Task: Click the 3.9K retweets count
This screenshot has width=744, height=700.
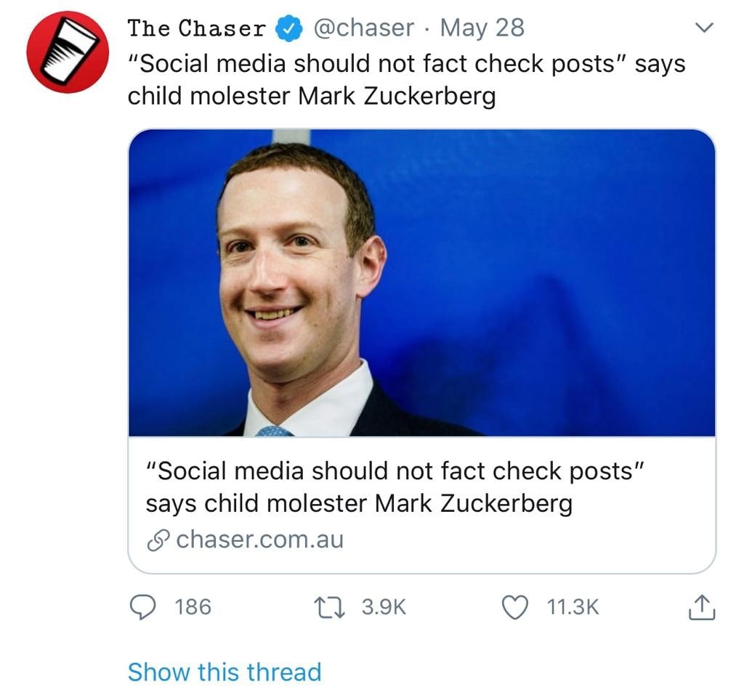Action: coord(383,607)
